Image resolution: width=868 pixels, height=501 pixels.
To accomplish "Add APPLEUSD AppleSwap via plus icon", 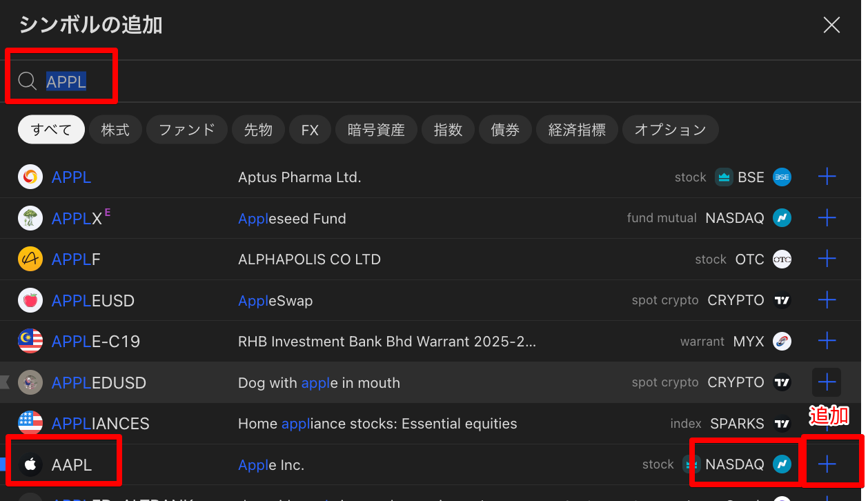I will 827,300.
